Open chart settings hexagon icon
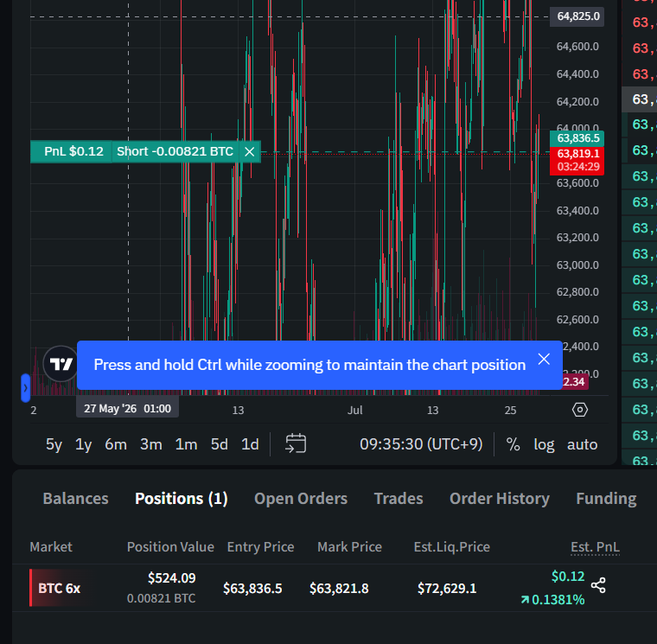The height and width of the screenshot is (644, 657). [x=580, y=410]
